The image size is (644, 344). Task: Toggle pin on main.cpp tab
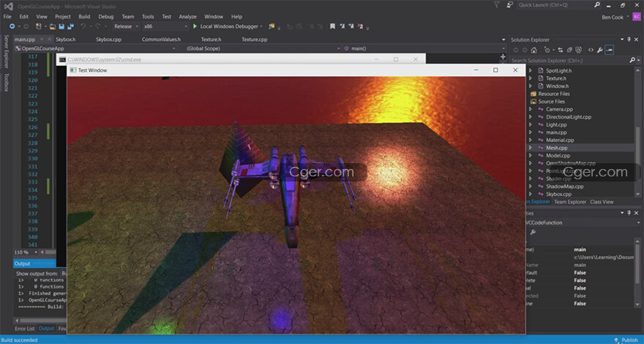tap(42, 40)
